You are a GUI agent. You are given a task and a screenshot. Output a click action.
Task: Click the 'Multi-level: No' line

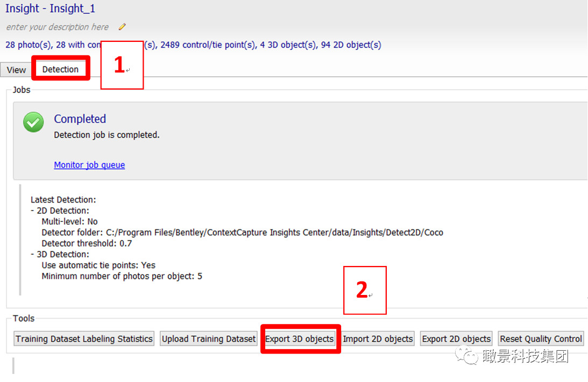[70, 221]
